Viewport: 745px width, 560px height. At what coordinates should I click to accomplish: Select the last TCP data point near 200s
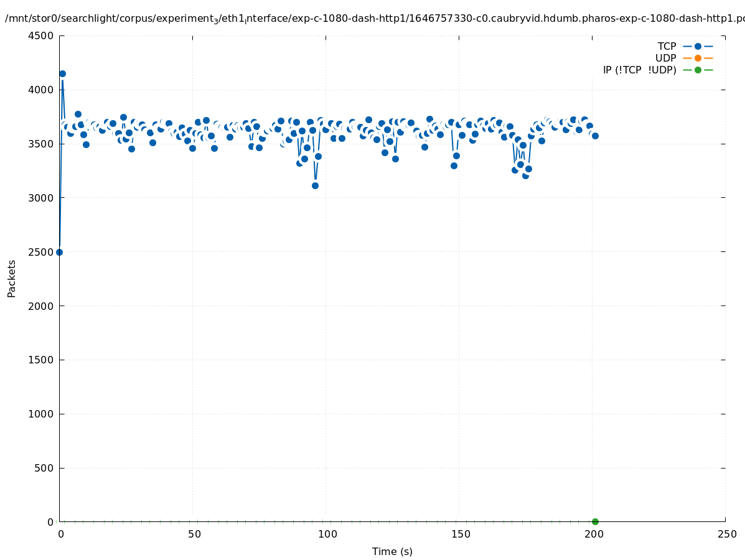click(x=595, y=136)
